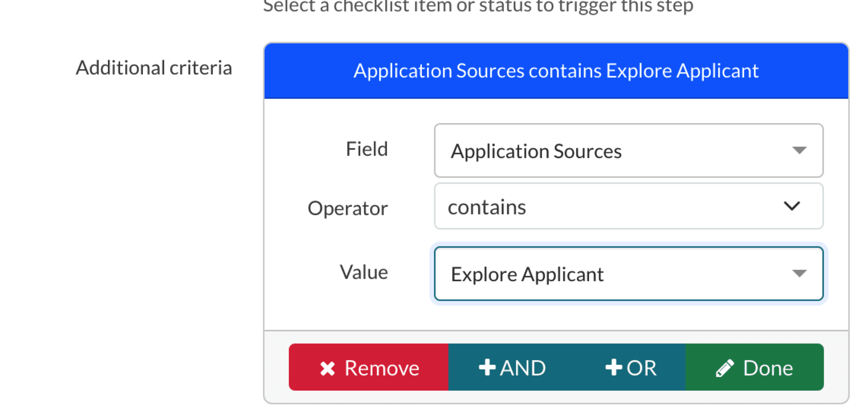Add an AND condition

[512, 367]
